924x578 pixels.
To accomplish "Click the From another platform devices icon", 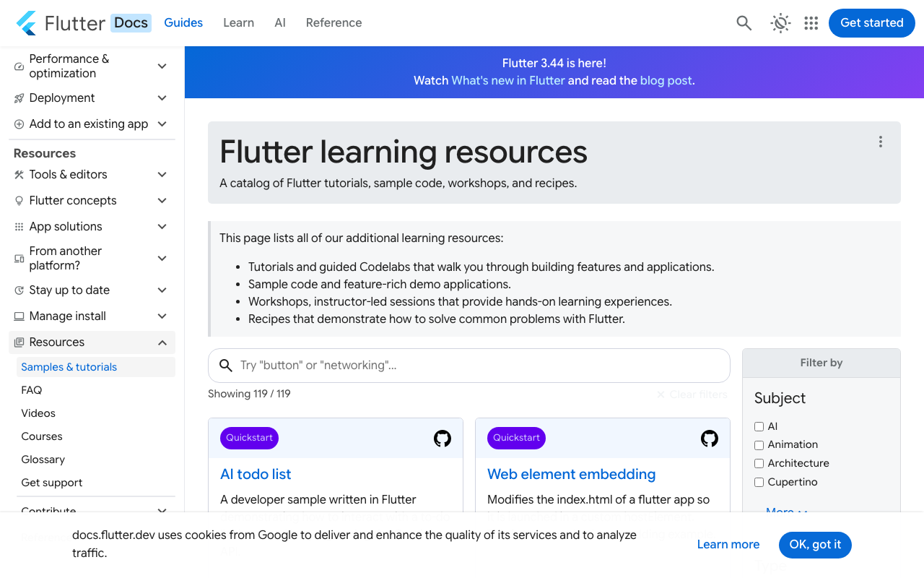I will pyautogui.click(x=19, y=259).
